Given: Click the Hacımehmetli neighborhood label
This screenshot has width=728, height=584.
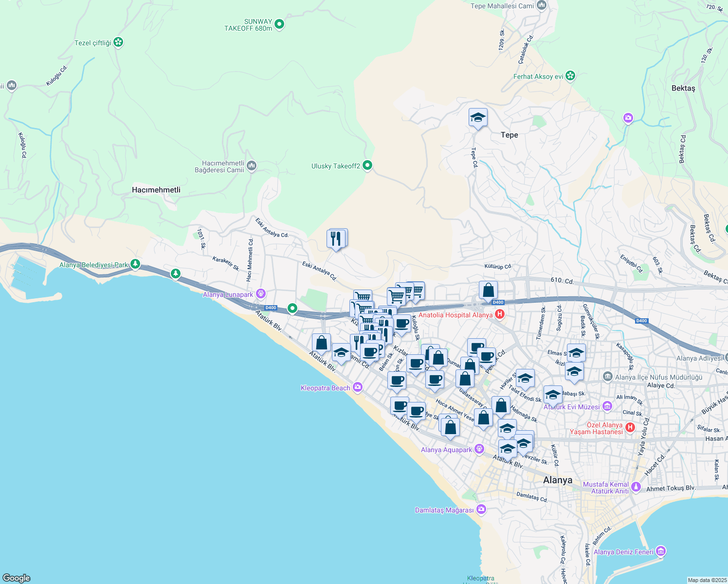Looking at the screenshot, I should pyautogui.click(x=156, y=190).
